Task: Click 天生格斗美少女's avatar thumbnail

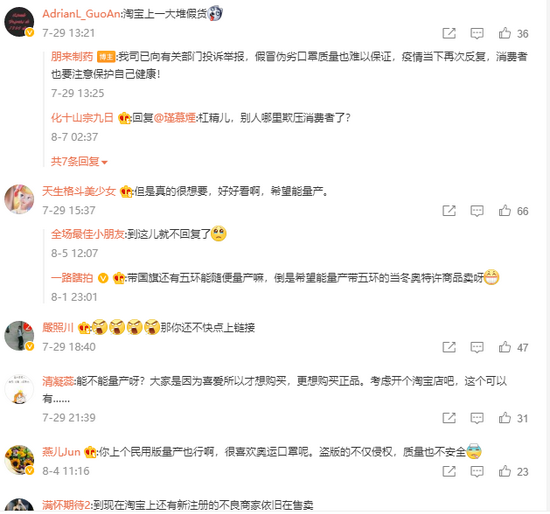Action: click(x=19, y=199)
